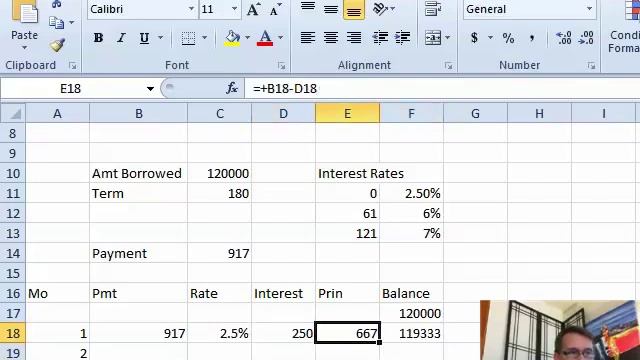Apply Percent Style format
Image resolution: width=640 pixels, height=360 pixels.
[508, 38]
